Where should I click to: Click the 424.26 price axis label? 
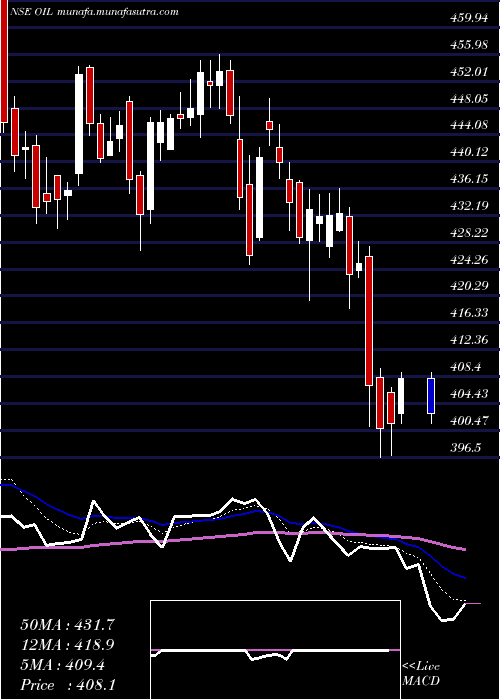point(469,259)
